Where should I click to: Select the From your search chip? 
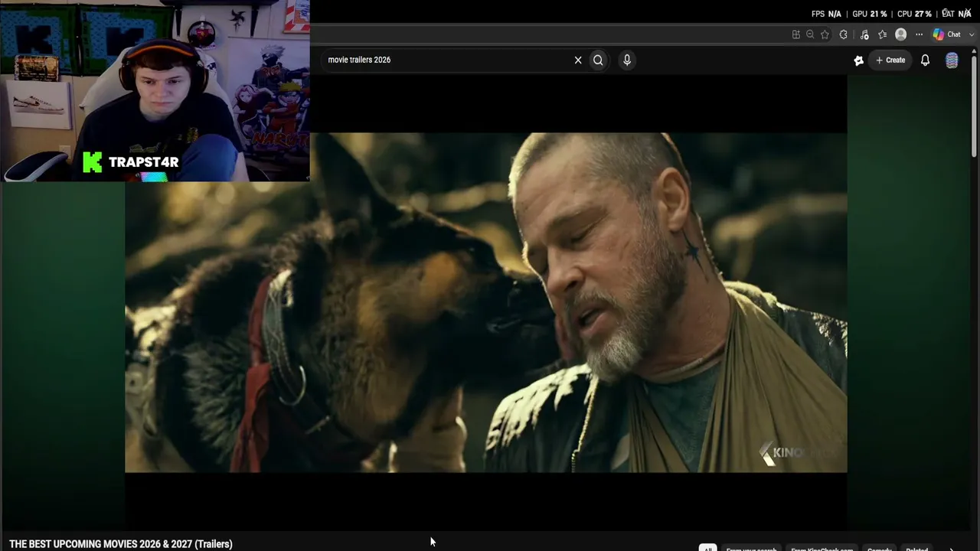pos(751,548)
